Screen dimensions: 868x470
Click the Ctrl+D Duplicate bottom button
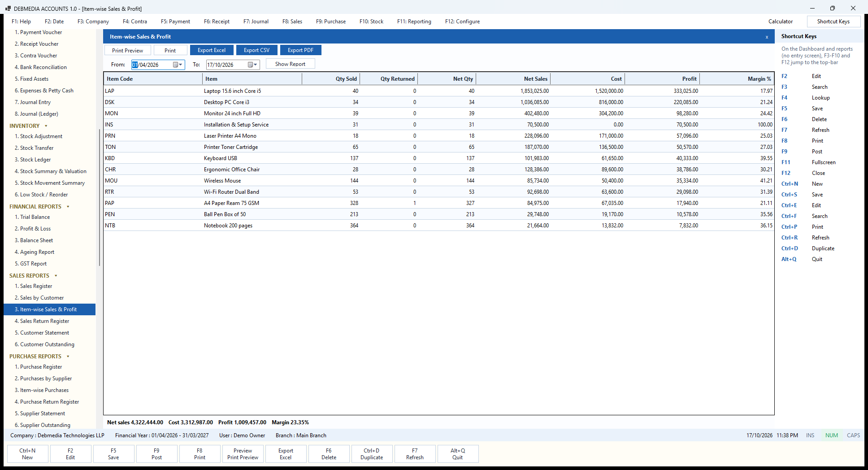(x=372, y=454)
